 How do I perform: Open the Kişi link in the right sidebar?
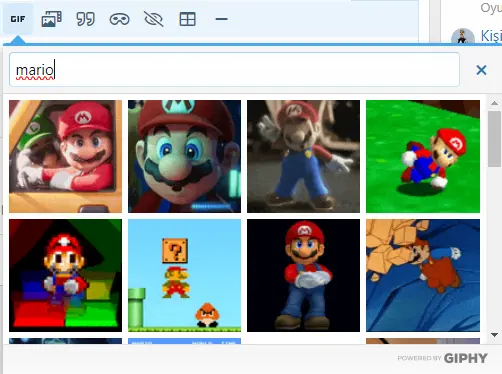[491, 35]
